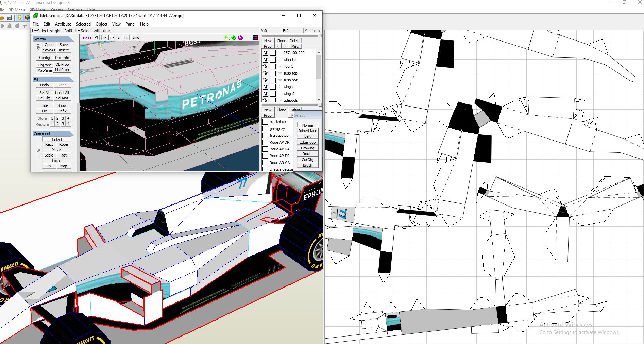Click Pepakura's floppy disk save icon
644x344 pixels.
pos(10,18)
